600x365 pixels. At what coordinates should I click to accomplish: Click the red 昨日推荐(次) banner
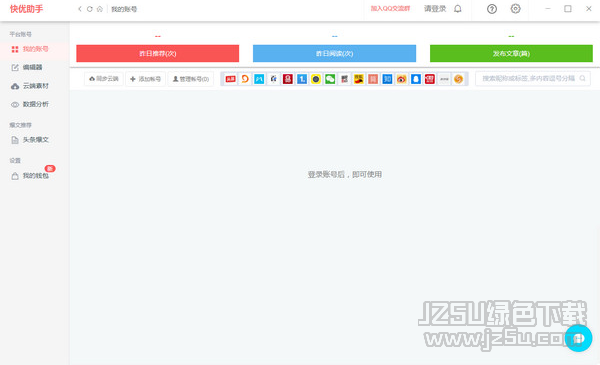coord(158,54)
